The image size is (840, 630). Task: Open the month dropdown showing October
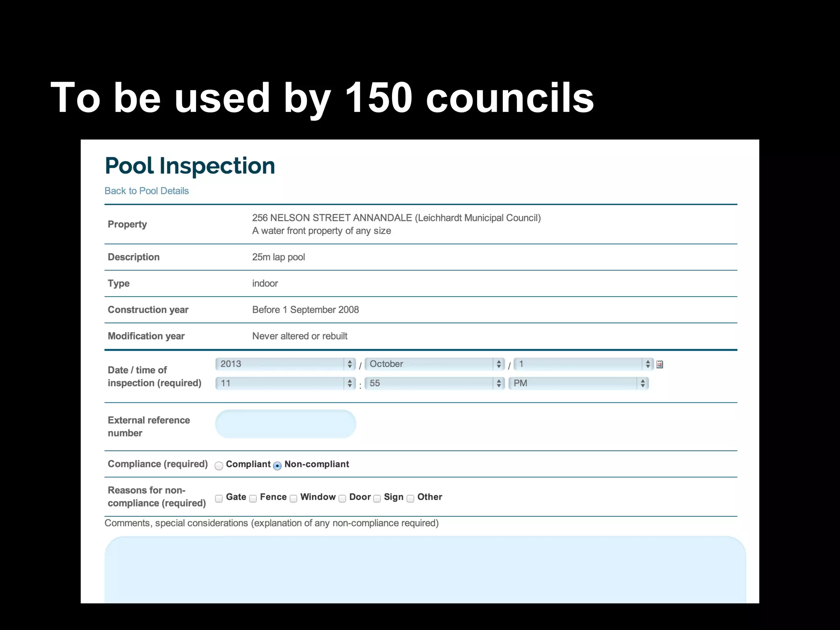click(x=434, y=364)
